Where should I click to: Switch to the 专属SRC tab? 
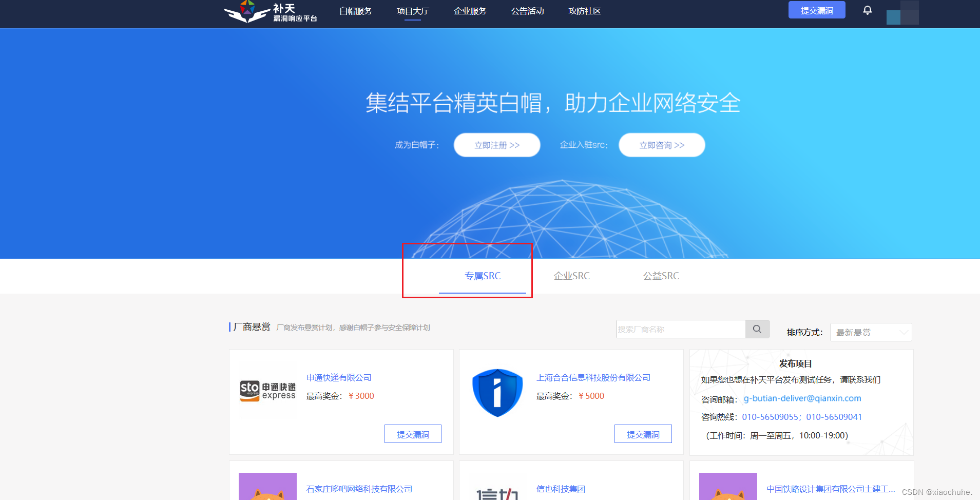tap(483, 276)
